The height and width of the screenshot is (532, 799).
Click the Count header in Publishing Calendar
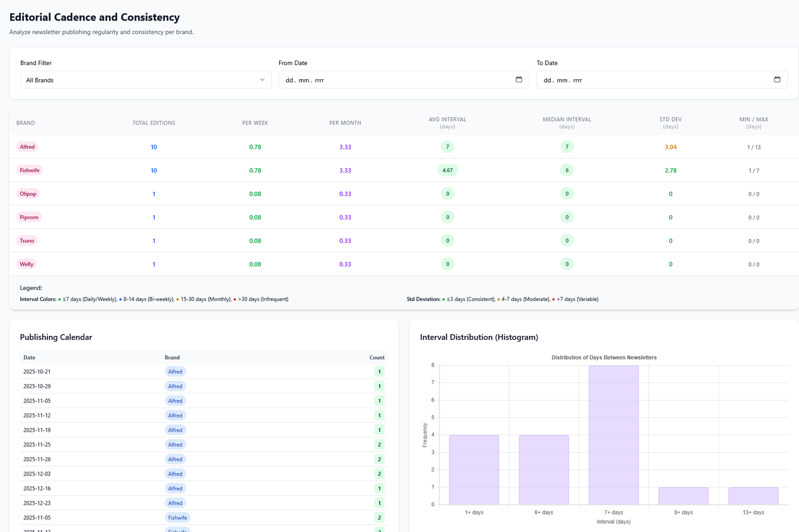(377, 358)
